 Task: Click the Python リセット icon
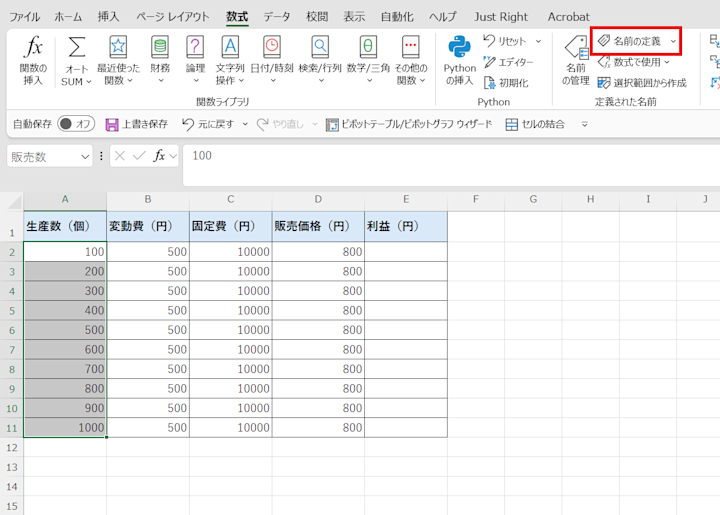click(x=489, y=41)
